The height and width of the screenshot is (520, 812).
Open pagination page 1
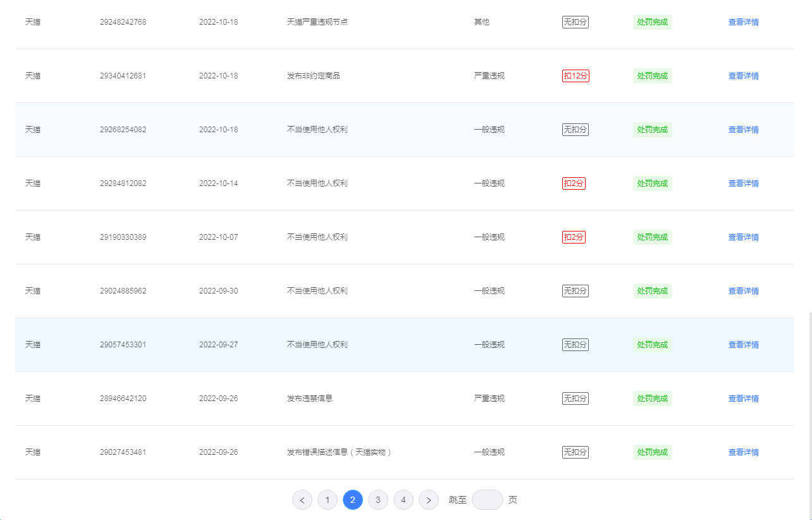point(328,500)
